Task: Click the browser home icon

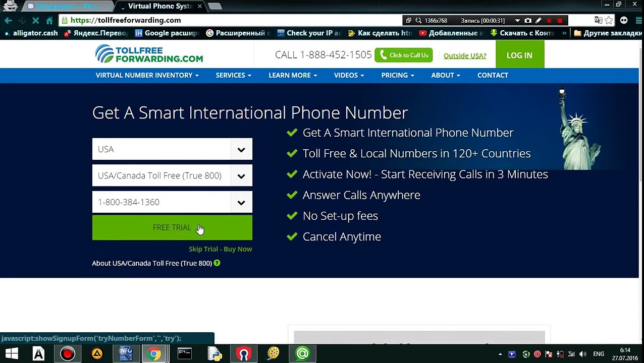Action: tap(49, 20)
